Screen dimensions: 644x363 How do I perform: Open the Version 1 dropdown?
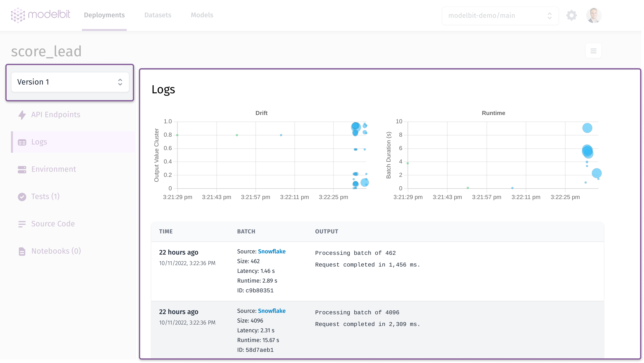(70, 82)
